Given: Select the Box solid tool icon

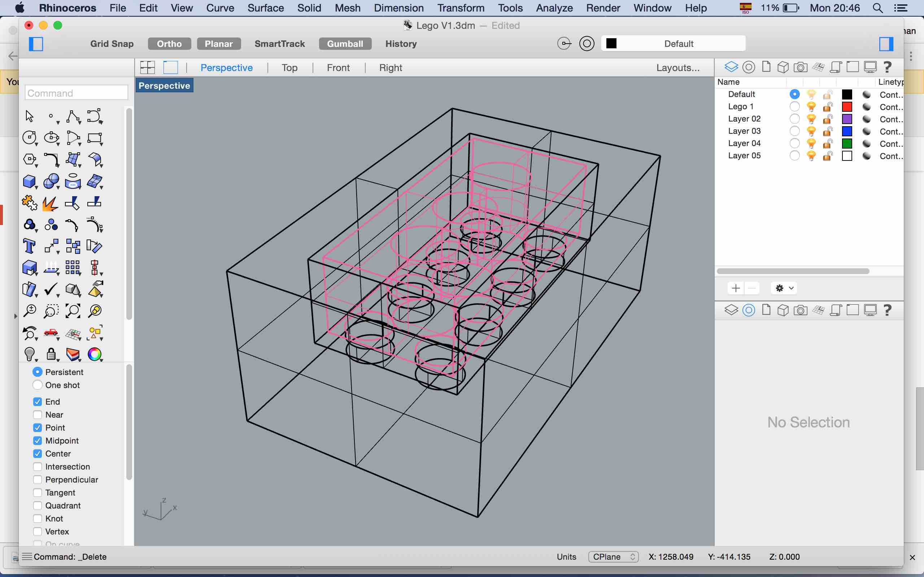Looking at the screenshot, I should tap(29, 181).
